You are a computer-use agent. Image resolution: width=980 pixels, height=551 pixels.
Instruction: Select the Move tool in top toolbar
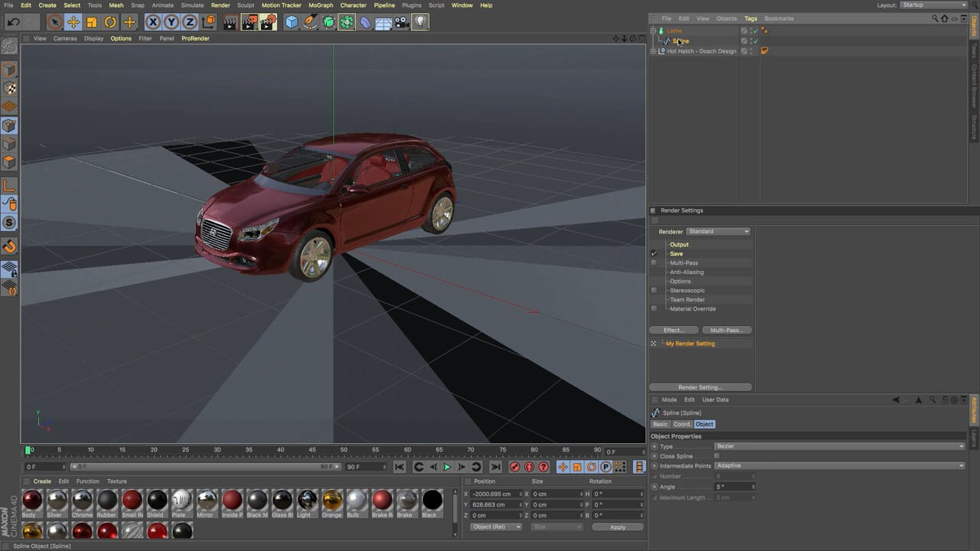73,22
